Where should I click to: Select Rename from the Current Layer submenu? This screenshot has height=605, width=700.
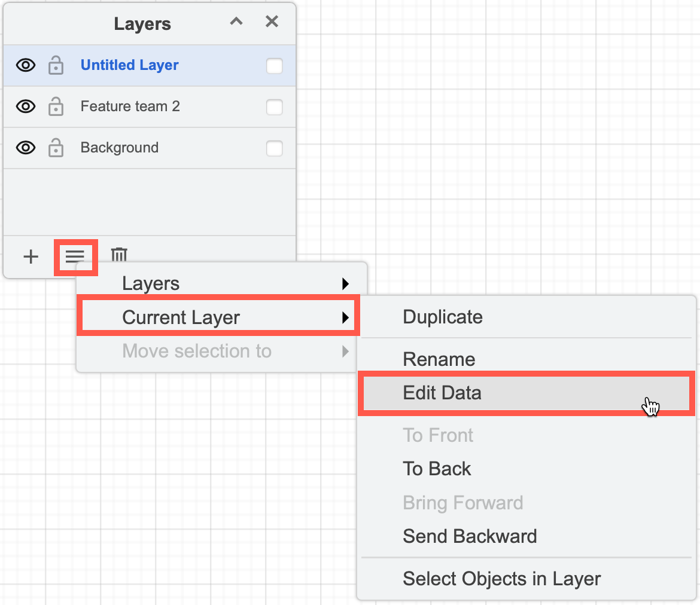(x=439, y=359)
